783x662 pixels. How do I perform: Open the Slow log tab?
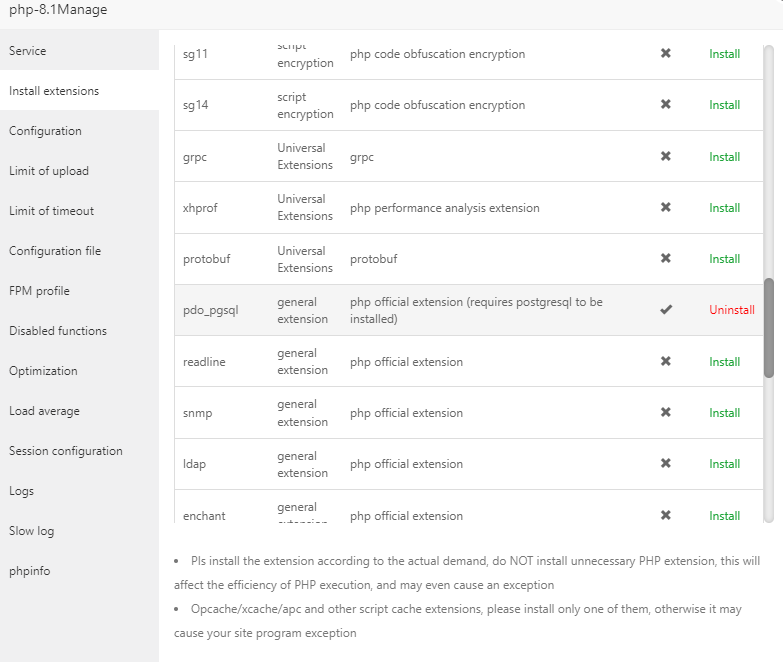point(32,531)
